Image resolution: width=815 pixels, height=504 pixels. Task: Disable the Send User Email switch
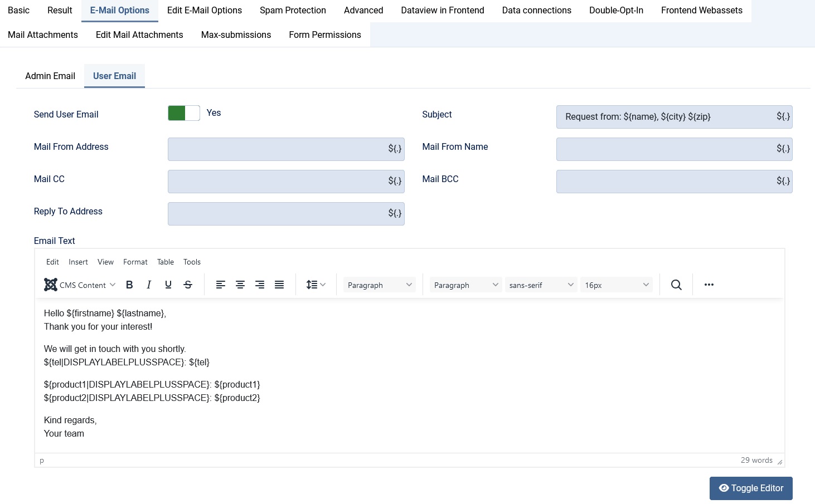(183, 112)
